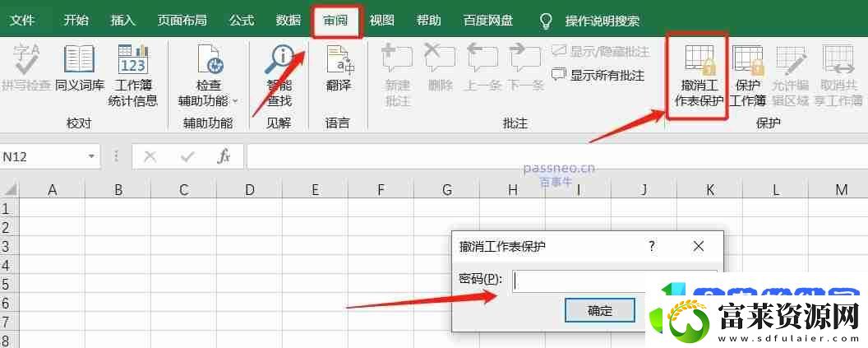Image resolution: width=868 pixels, height=348 pixels.
Task: Open the 帮助 tab
Action: pyautogui.click(x=429, y=21)
